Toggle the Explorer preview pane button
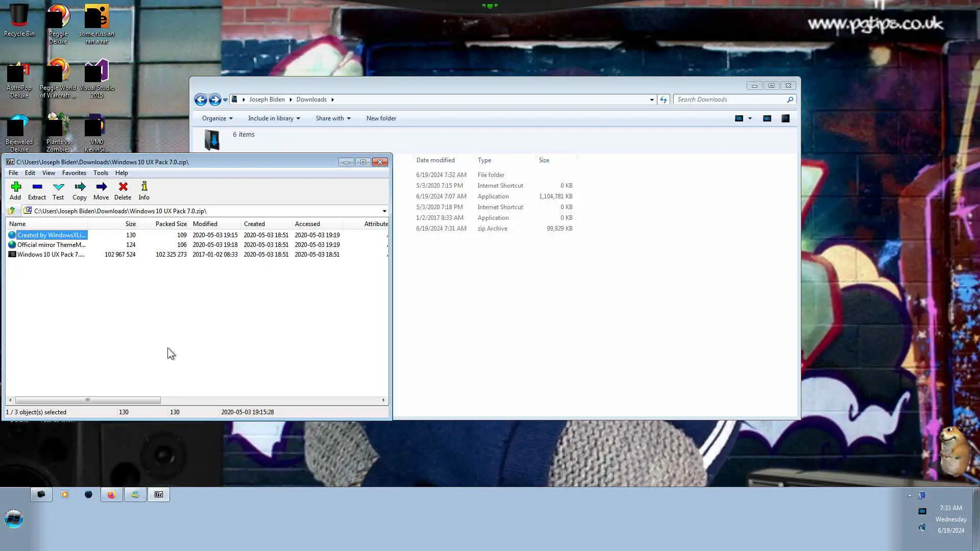The image size is (980, 551). [x=767, y=118]
